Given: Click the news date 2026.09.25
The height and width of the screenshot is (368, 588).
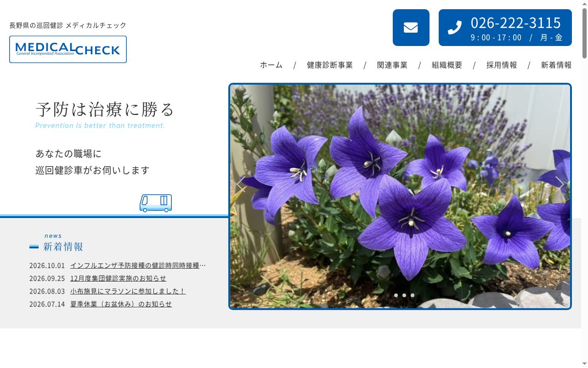Looking at the screenshot, I should [x=47, y=278].
